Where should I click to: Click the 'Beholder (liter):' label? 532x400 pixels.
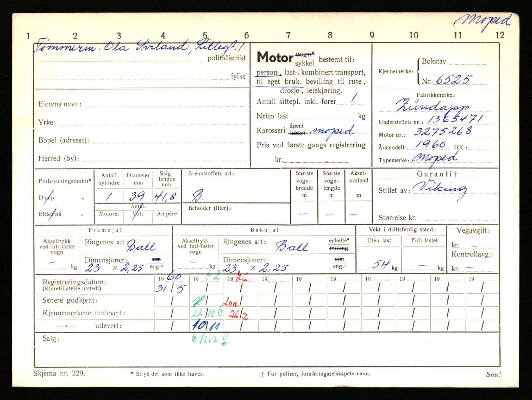pos(210,208)
